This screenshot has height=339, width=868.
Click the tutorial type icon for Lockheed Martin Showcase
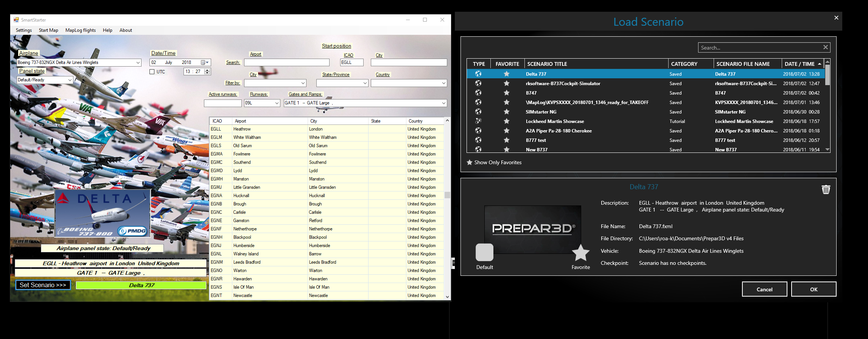click(x=478, y=121)
